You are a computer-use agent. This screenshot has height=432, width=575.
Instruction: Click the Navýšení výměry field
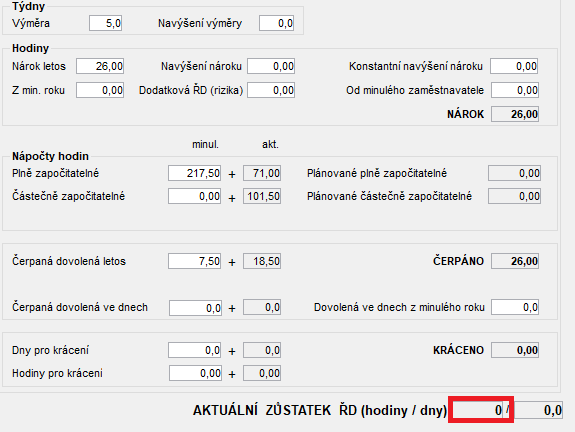click(276, 23)
